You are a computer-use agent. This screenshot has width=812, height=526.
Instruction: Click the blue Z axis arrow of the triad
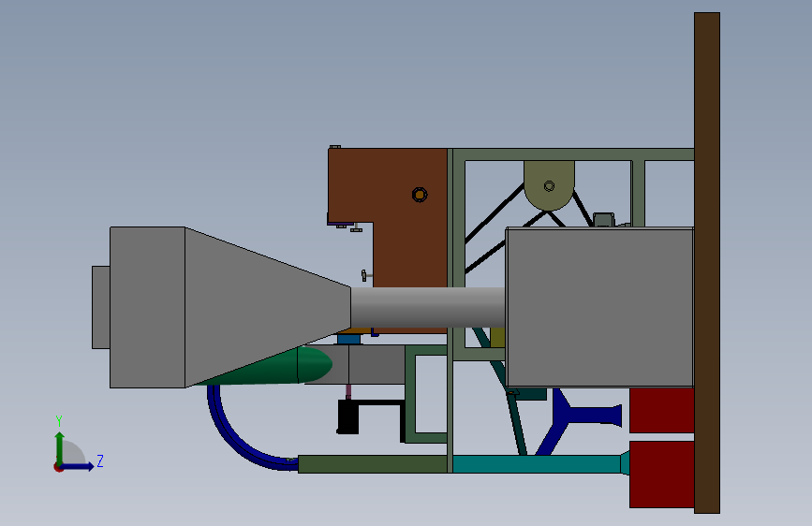click(x=79, y=466)
